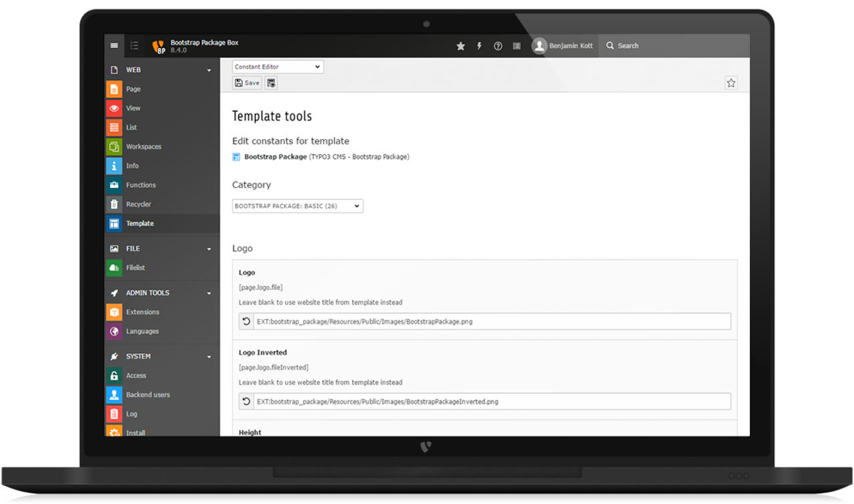Open the Extensions module
Screen dimensions: 854x504
coord(142,312)
